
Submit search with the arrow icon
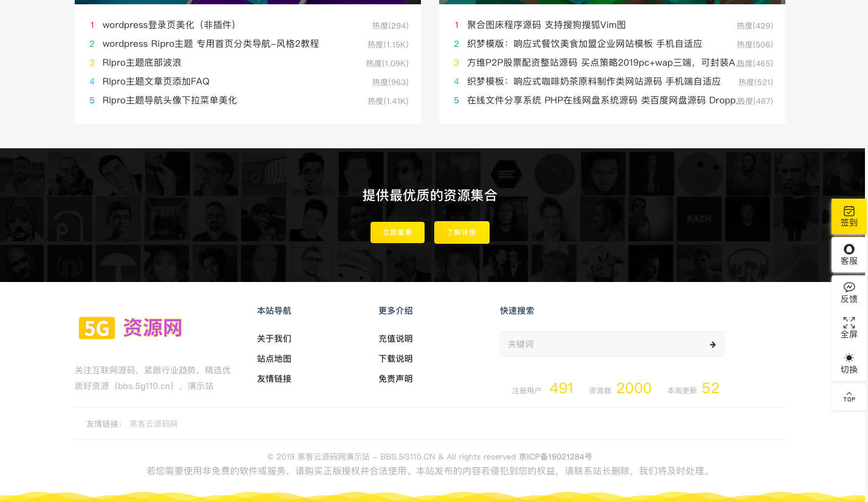click(x=713, y=345)
